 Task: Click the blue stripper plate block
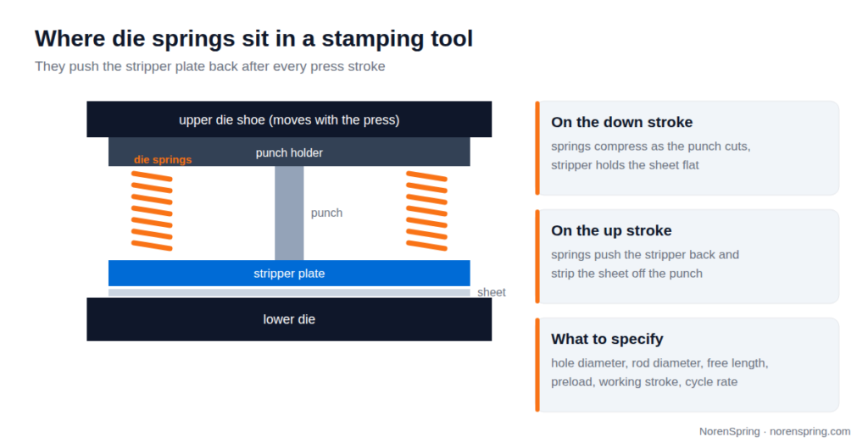(x=289, y=274)
